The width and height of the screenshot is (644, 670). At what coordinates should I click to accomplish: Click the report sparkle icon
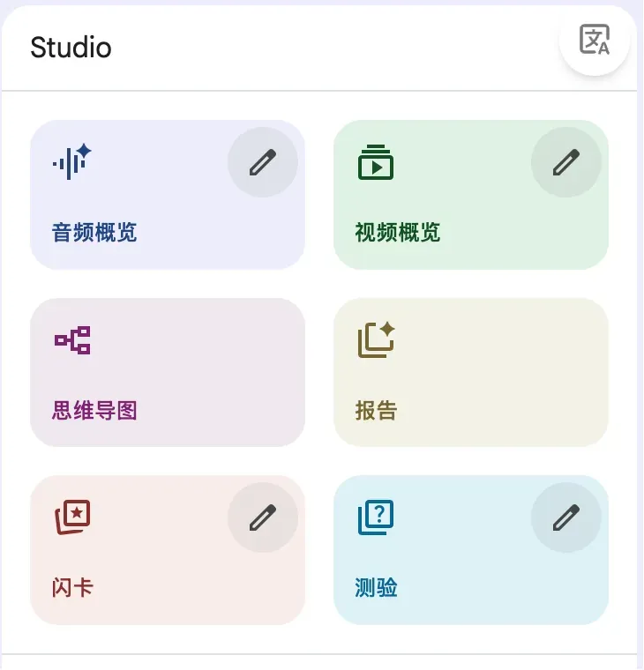[376, 340]
